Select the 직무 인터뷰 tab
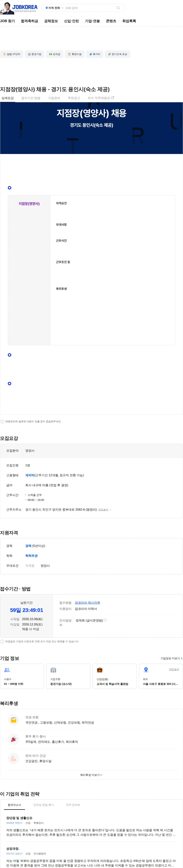The width and height of the screenshot is (183, 868). pos(73,805)
